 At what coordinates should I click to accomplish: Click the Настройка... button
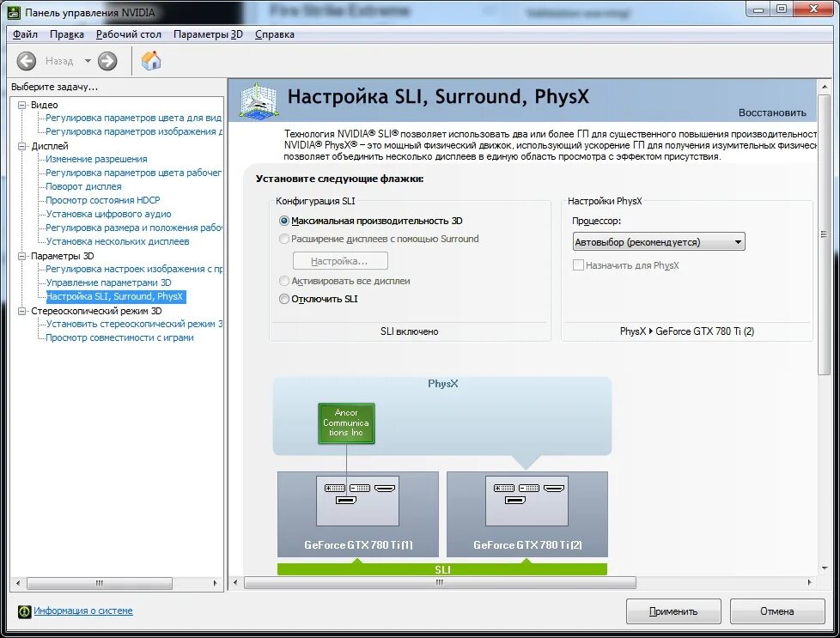(339, 261)
